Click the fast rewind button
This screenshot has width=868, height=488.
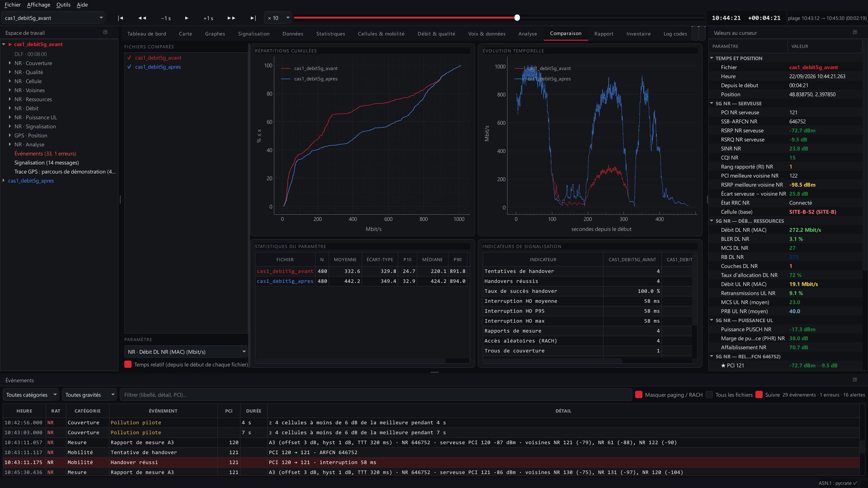coord(142,18)
